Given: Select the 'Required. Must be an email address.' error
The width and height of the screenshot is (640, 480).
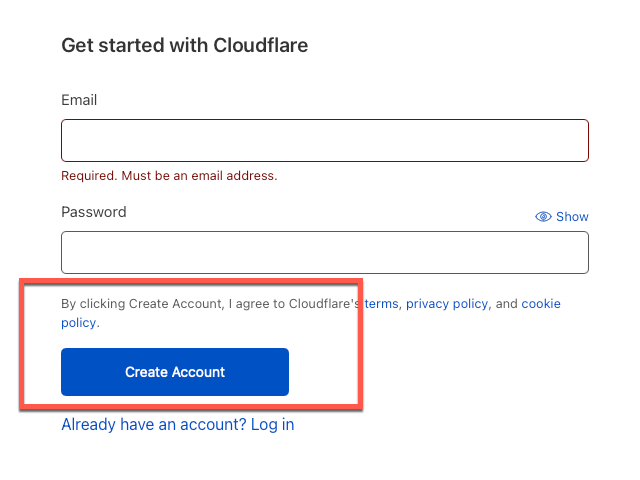Looking at the screenshot, I should 169,176.
